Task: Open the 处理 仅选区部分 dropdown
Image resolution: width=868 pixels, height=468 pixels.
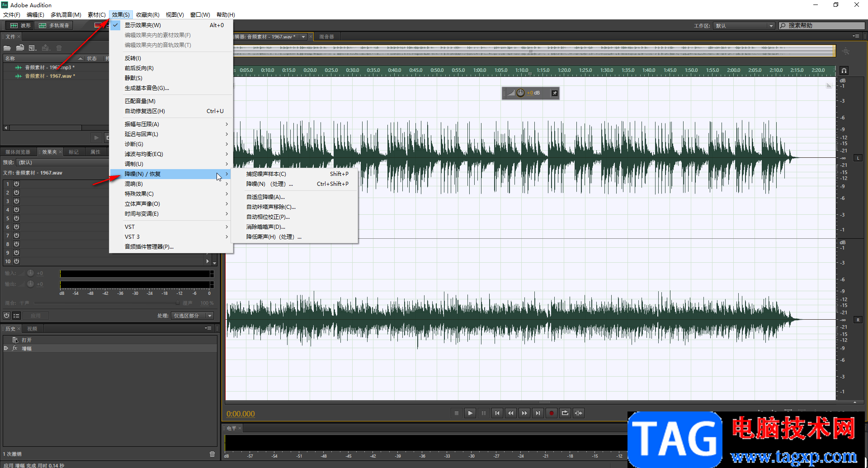Action: [x=193, y=316]
